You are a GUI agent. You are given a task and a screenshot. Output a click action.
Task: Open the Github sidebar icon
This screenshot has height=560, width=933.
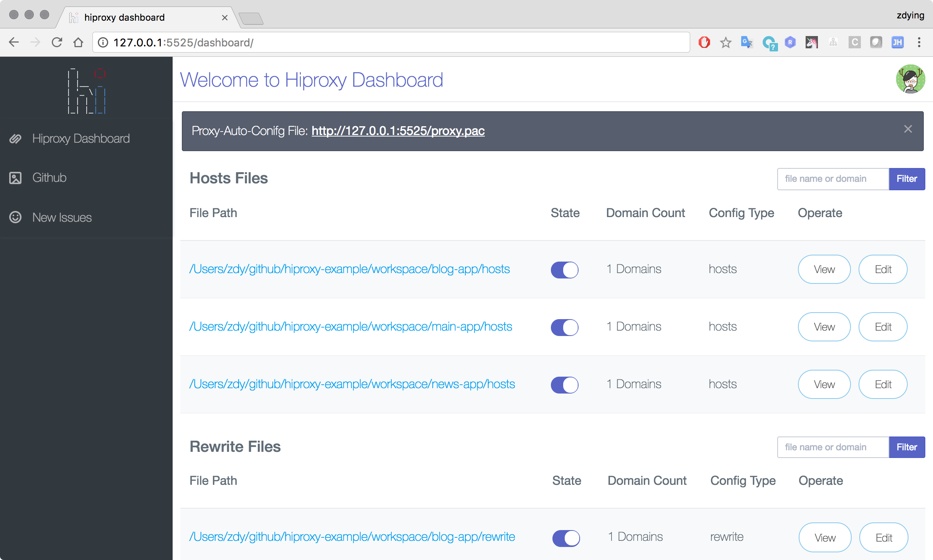(15, 178)
